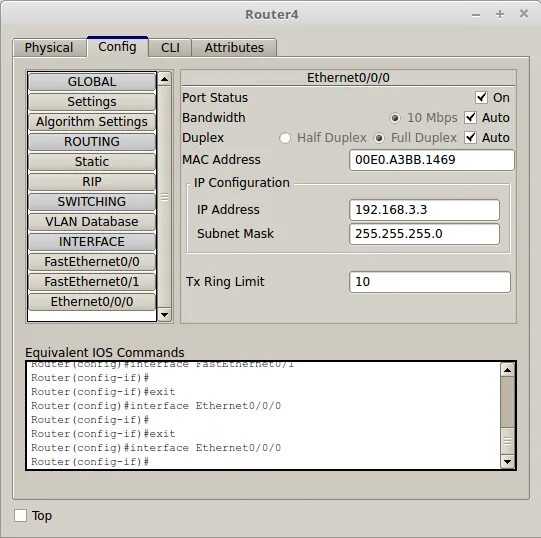Toggle Duplex Auto checkbox
The image size is (541, 538).
coord(470,138)
